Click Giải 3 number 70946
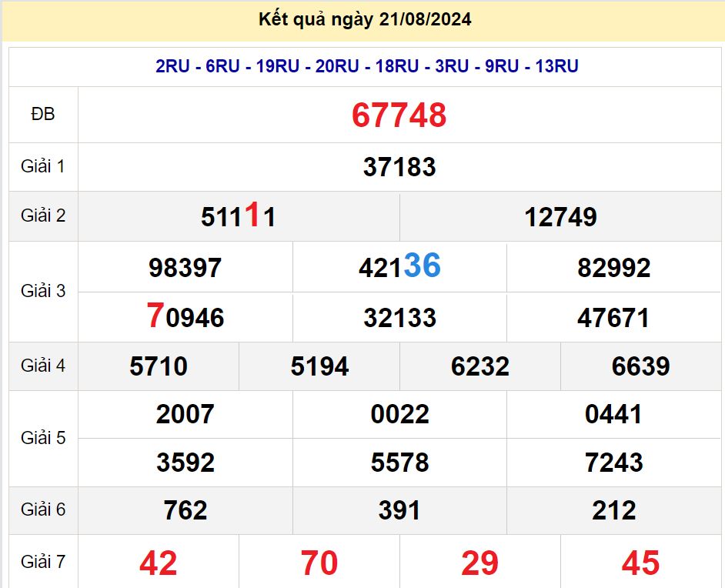The image size is (725, 588). (185, 317)
